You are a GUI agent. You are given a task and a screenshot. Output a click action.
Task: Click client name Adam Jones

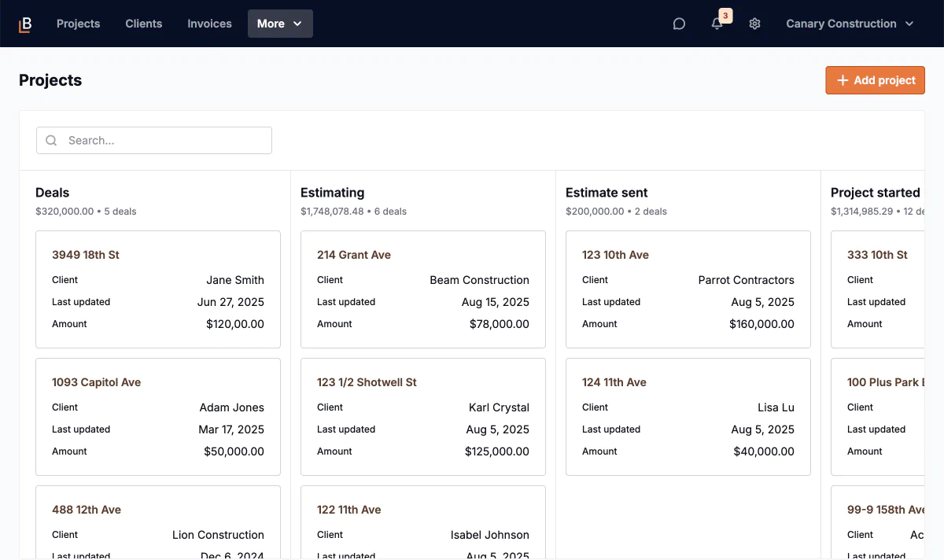(232, 407)
